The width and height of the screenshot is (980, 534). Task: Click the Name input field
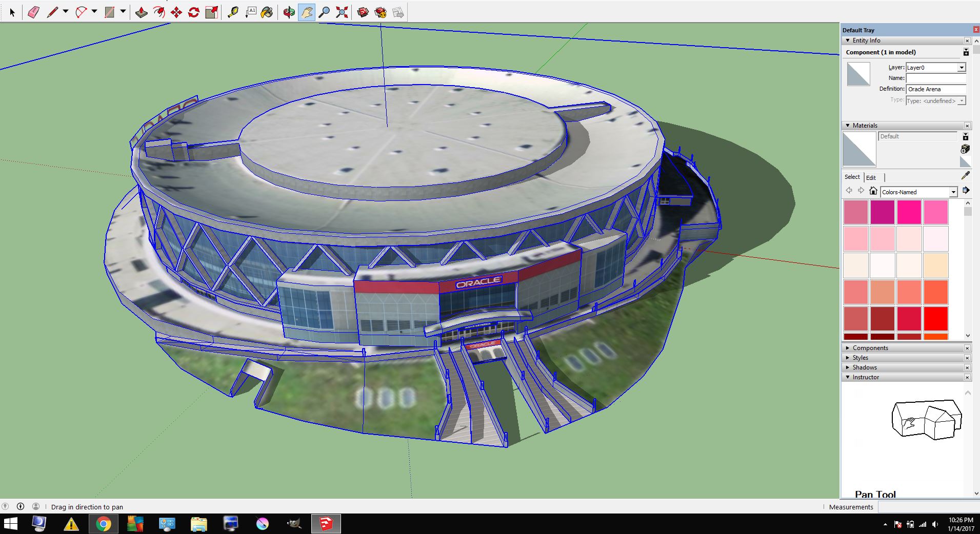pyautogui.click(x=936, y=78)
